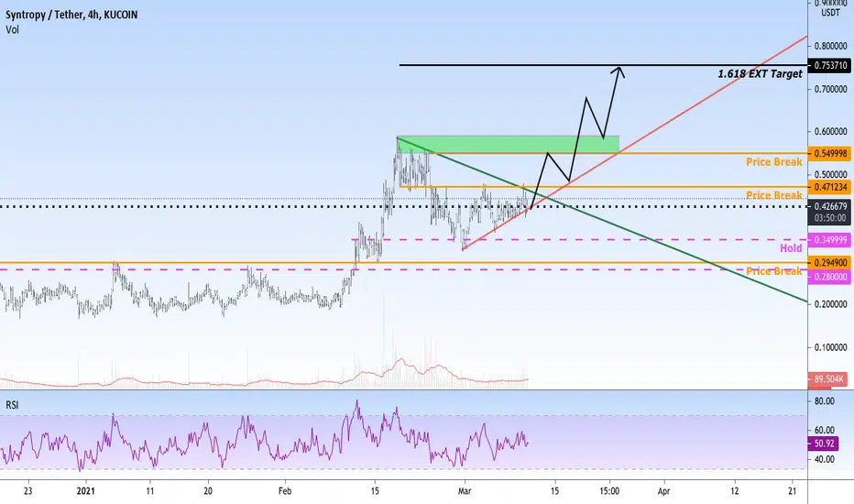
Task: Select the 0.280000 magenta price label
Action: pyautogui.click(x=829, y=277)
